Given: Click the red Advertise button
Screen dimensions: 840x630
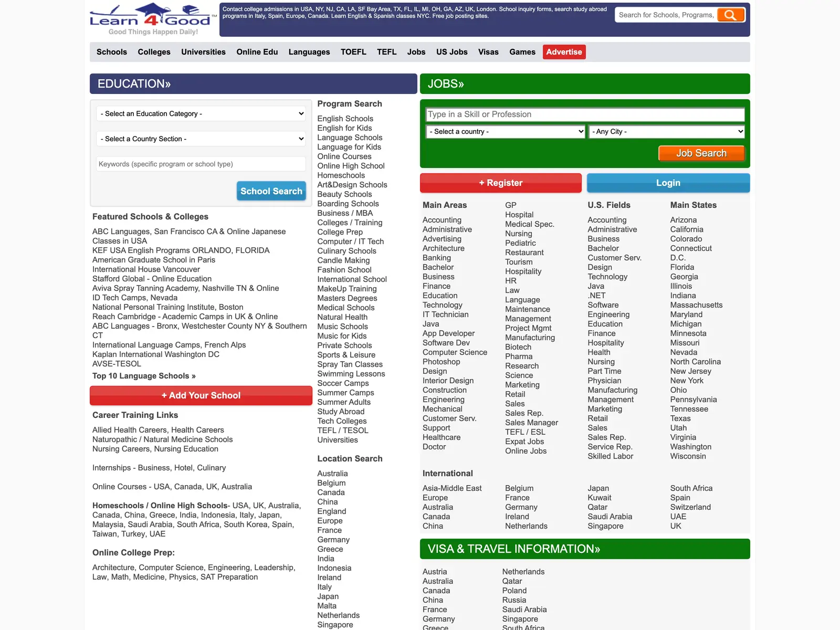Looking at the screenshot, I should (564, 52).
